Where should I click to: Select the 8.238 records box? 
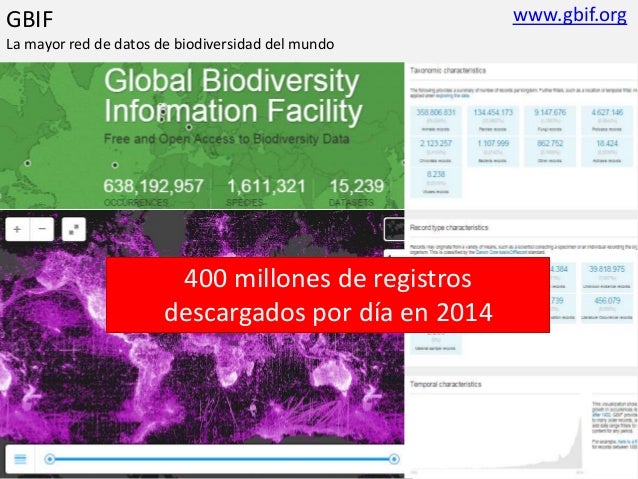436,182
